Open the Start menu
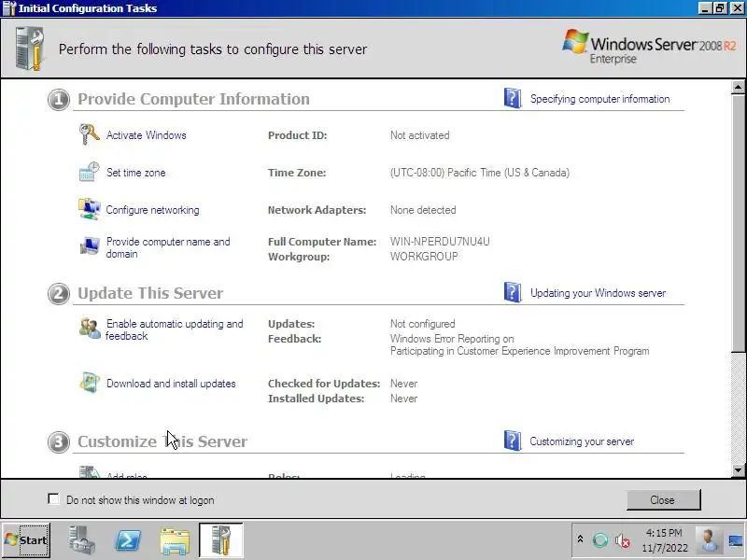Screen dimensions: 747x560 [x=26, y=540]
